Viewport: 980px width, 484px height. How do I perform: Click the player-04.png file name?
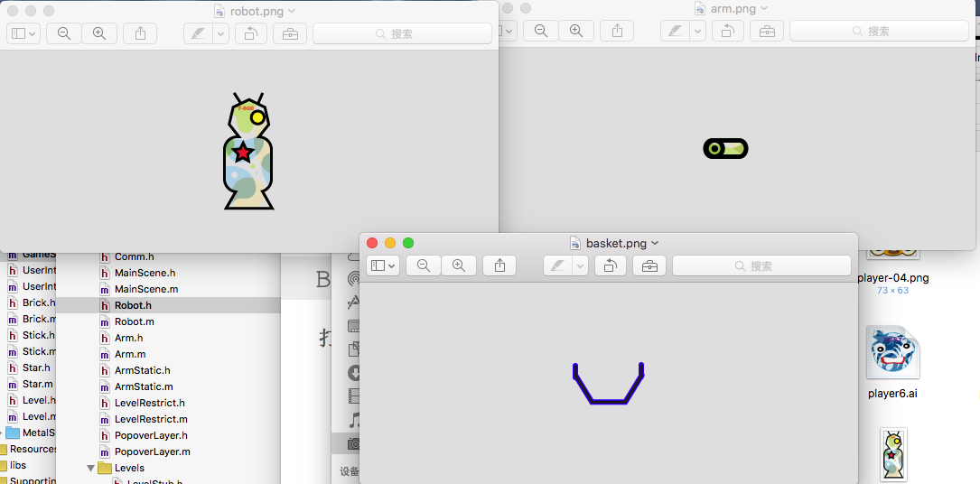coord(892,278)
